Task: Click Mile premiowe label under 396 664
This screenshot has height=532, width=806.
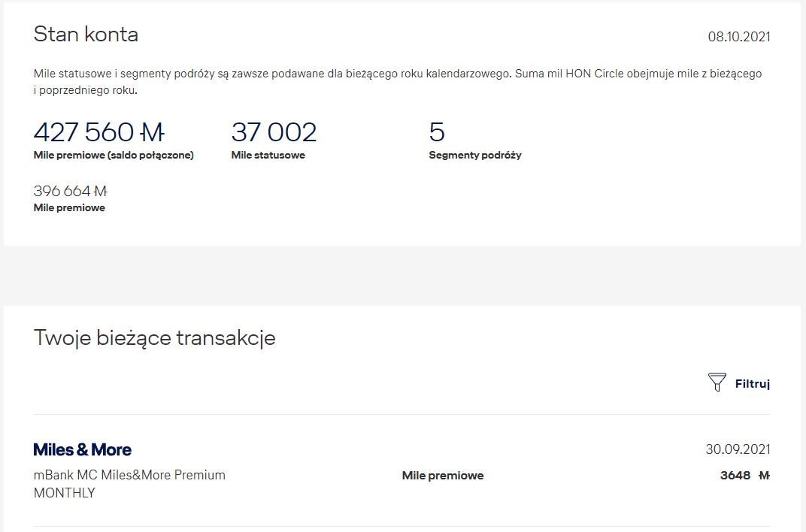Action: point(69,208)
